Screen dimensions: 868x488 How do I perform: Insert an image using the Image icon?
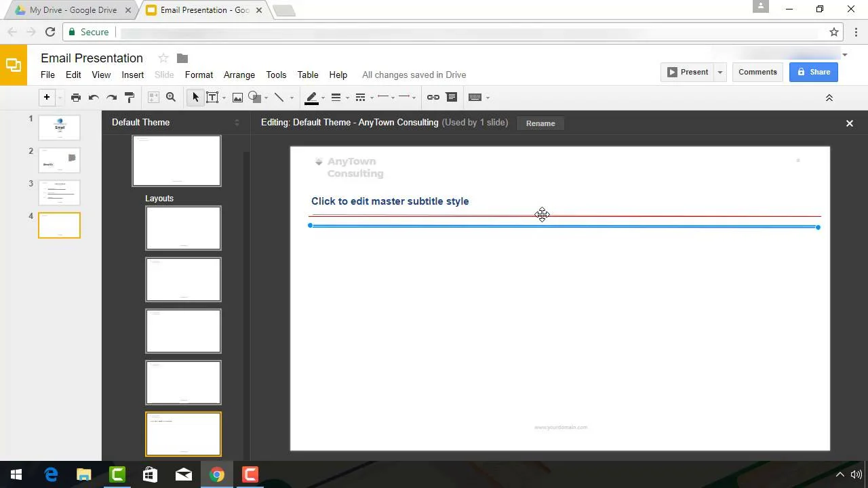pyautogui.click(x=237, y=98)
